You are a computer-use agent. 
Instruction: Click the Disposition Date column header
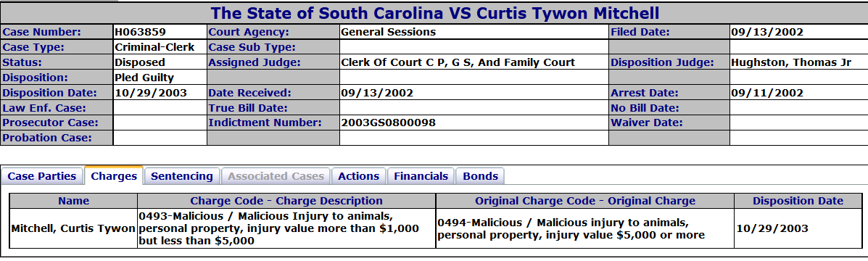(798, 201)
